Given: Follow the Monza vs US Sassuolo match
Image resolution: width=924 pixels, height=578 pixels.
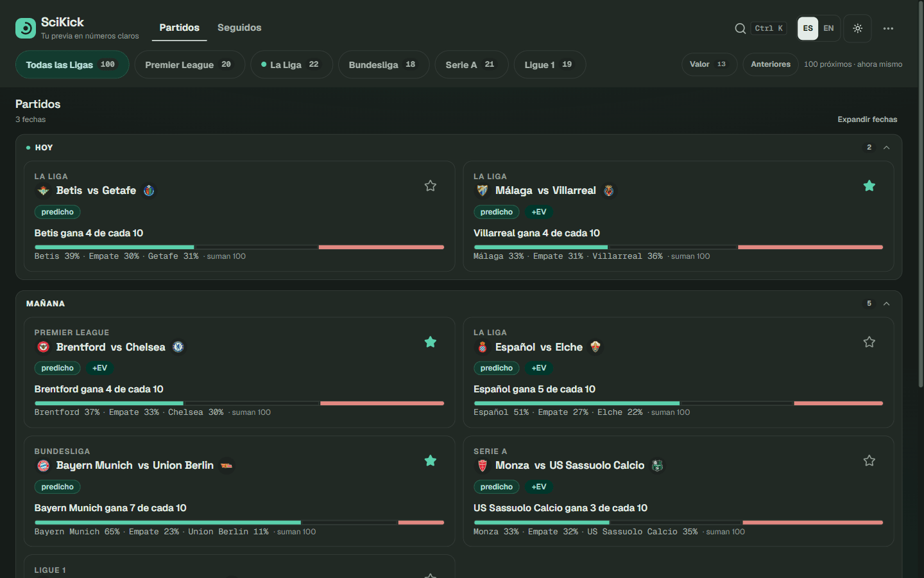Looking at the screenshot, I should (869, 460).
